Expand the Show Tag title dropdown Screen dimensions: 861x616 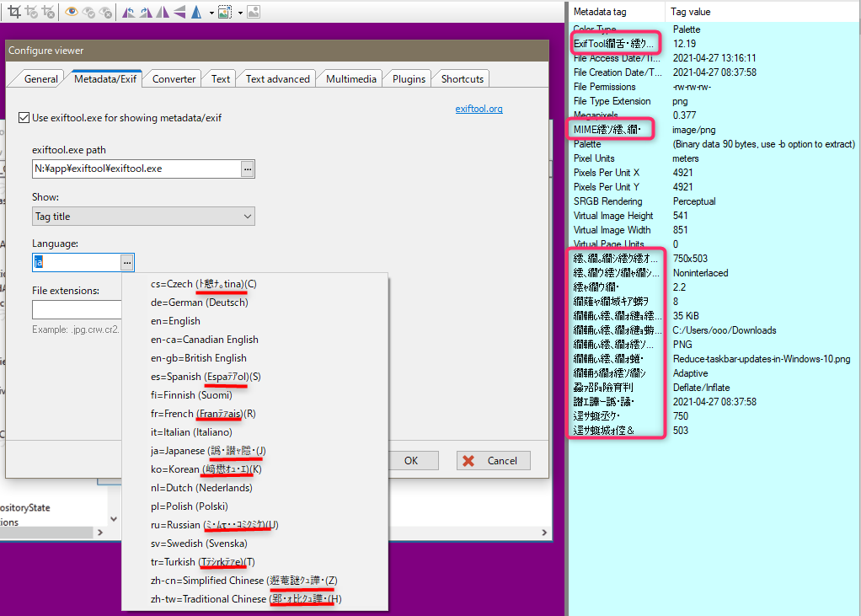(143, 217)
